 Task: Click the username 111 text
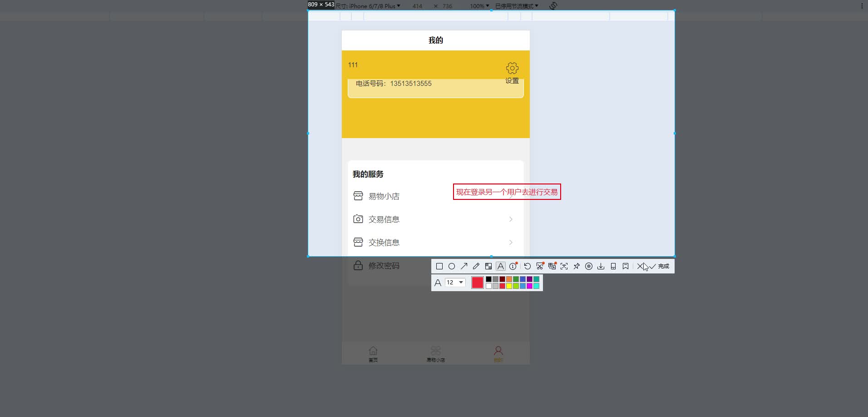pyautogui.click(x=353, y=65)
